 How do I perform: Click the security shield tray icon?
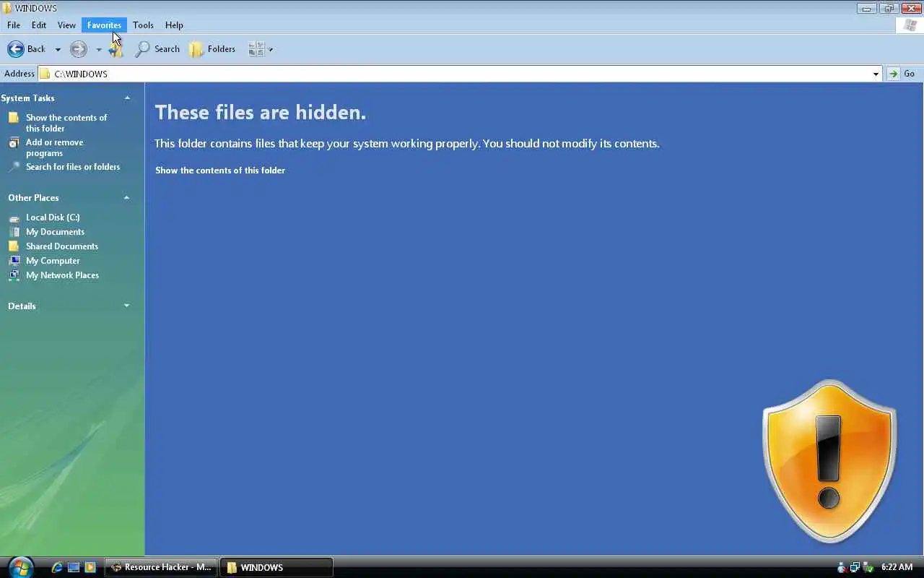click(x=868, y=568)
